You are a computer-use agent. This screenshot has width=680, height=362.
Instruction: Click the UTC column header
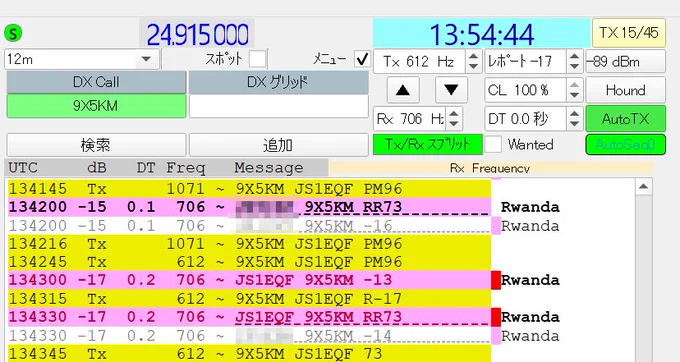coord(23,168)
